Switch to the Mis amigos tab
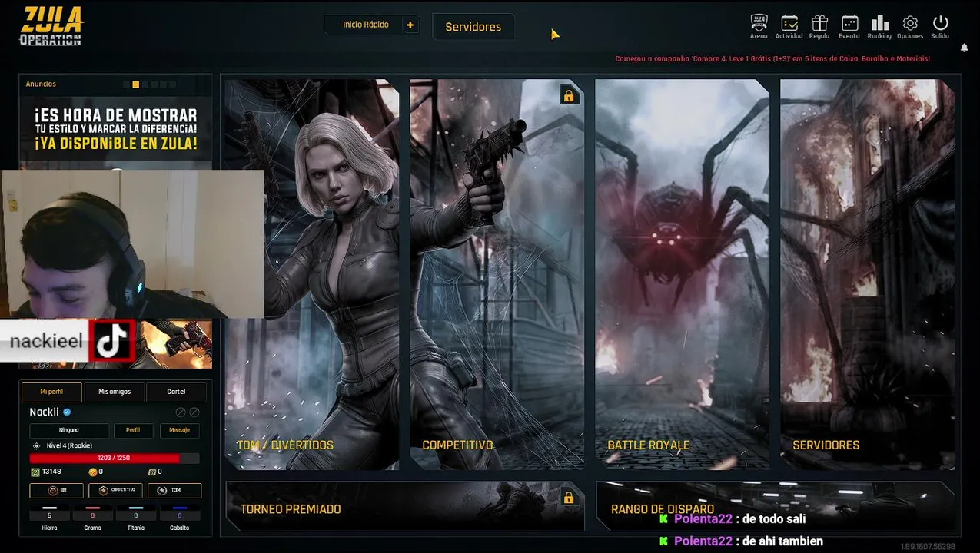980x553 pixels. pos(115,392)
